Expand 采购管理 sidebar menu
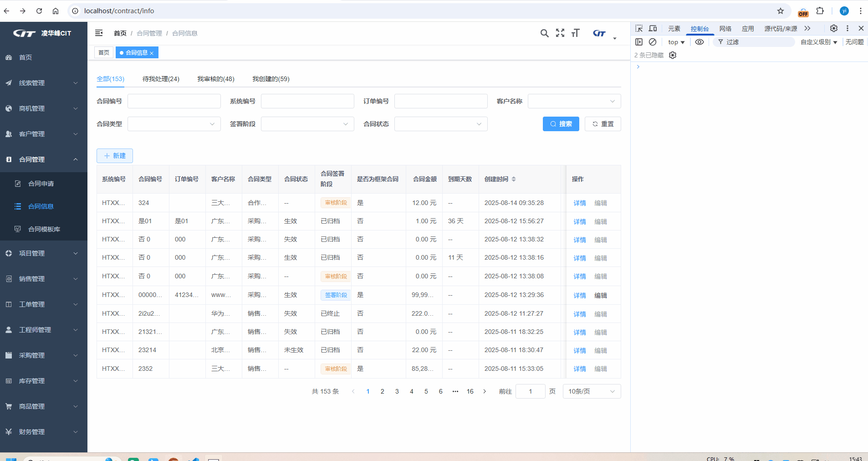 (x=44, y=355)
